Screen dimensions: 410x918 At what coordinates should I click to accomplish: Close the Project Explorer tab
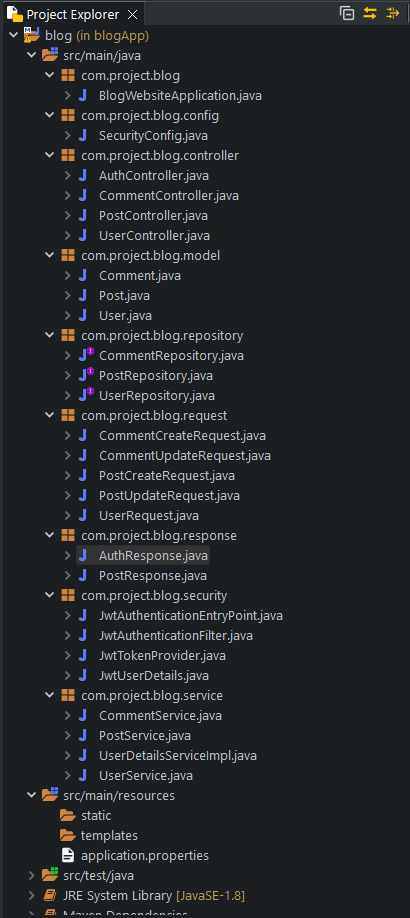click(132, 15)
